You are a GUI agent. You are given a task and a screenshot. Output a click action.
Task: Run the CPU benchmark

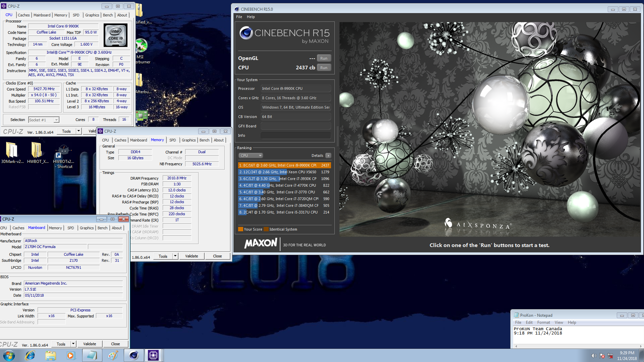324,68
